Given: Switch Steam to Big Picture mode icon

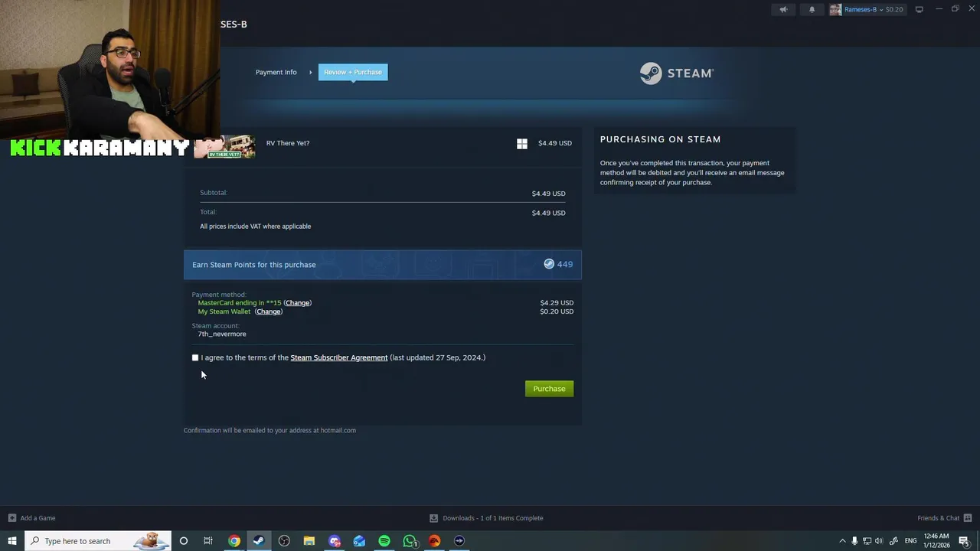Looking at the screenshot, I should point(920,10).
